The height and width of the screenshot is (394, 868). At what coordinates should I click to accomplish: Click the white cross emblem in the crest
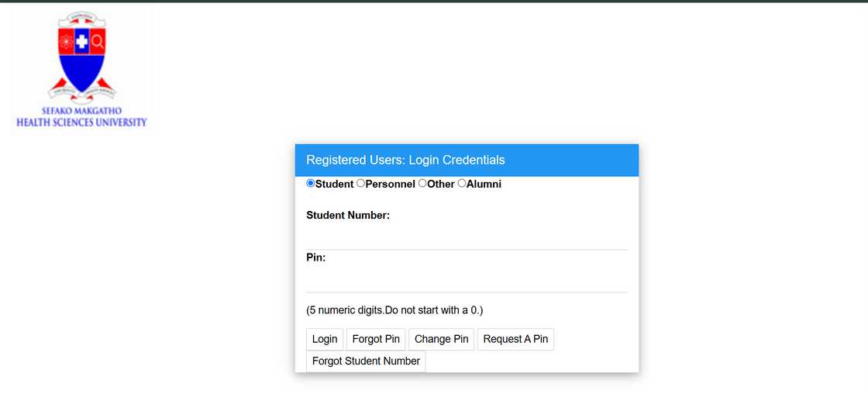[81, 43]
